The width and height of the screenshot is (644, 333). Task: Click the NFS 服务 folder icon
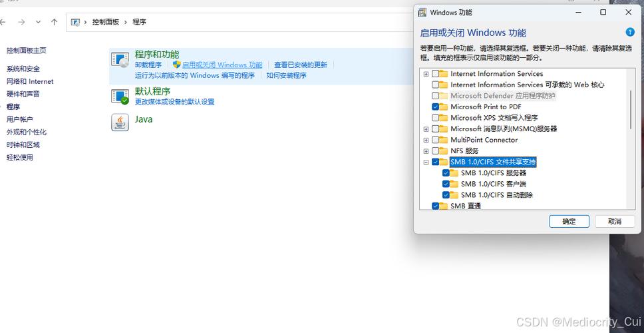point(443,151)
